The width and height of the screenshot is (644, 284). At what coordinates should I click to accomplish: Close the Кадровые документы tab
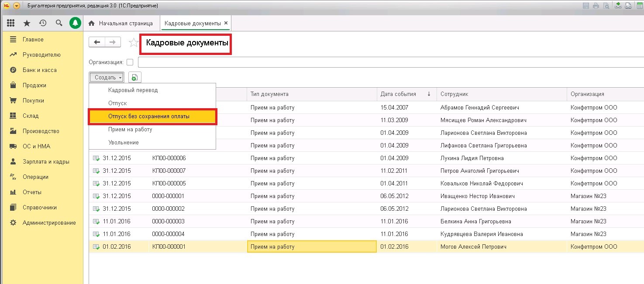pyautogui.click(x=226, y=23)
